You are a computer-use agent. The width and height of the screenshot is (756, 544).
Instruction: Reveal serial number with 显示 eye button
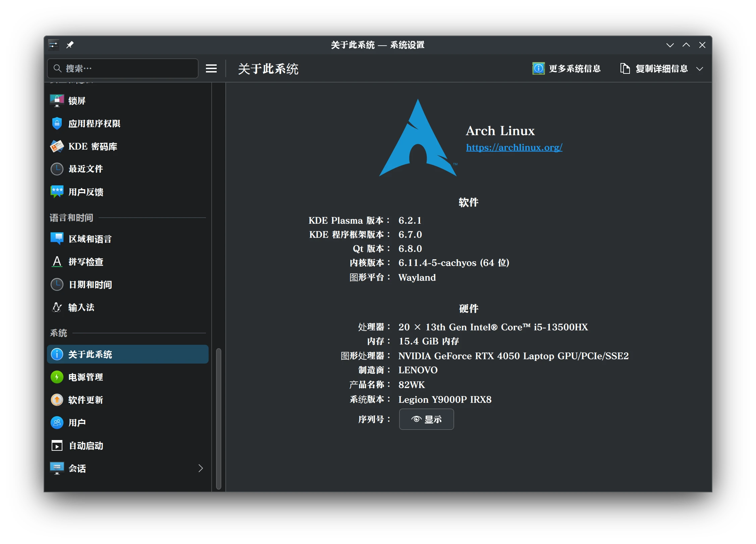pos(426,419)
